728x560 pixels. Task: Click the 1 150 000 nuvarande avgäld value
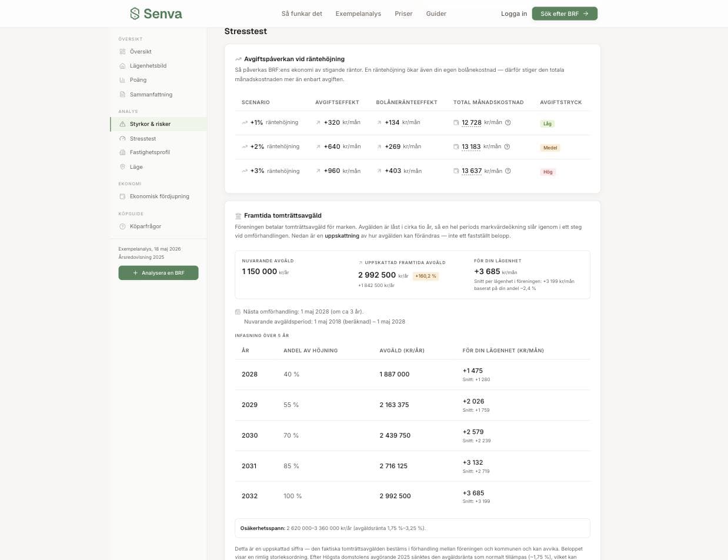(259, 271)
